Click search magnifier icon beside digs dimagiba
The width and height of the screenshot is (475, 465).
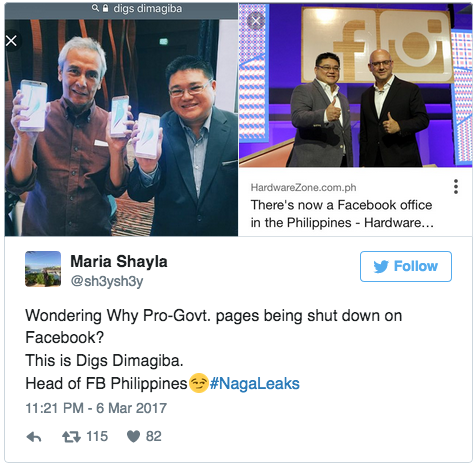[x=95, y=8]
